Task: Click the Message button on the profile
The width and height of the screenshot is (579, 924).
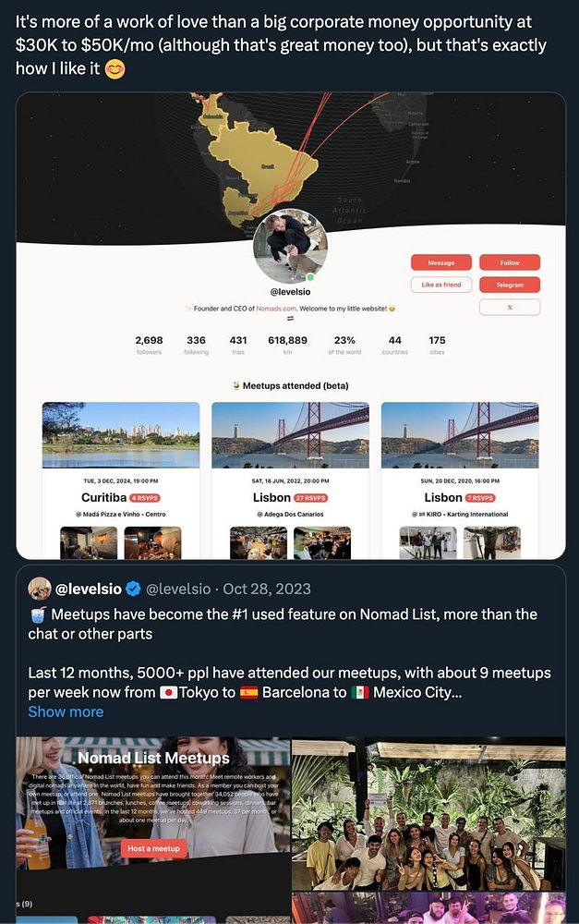Action: point(441,262)
